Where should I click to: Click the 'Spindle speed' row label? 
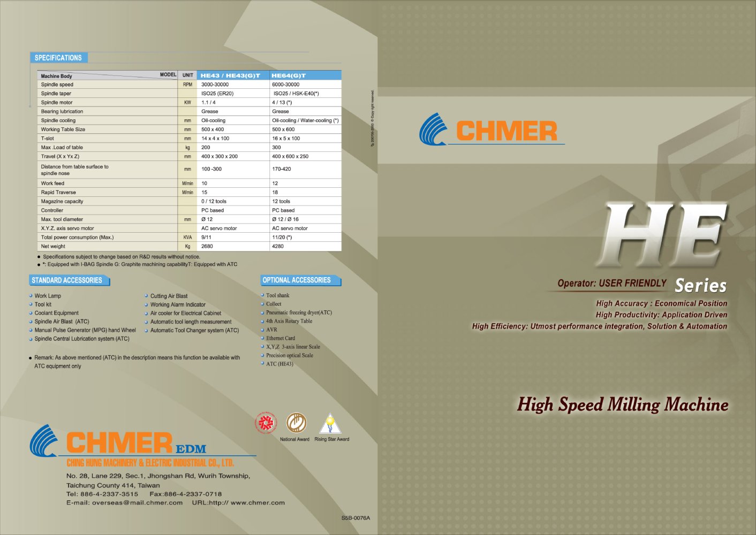pyautogui.click(x=57, y=85)
